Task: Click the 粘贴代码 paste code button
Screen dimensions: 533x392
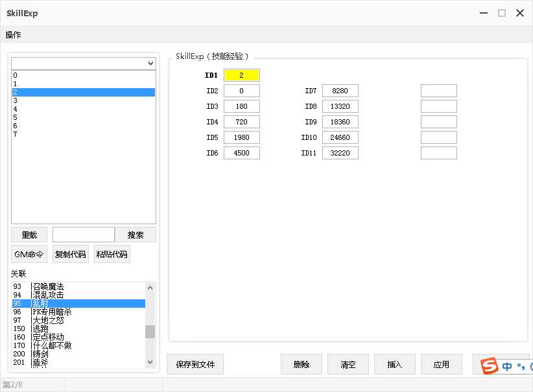Action: (x=112, y=254)
